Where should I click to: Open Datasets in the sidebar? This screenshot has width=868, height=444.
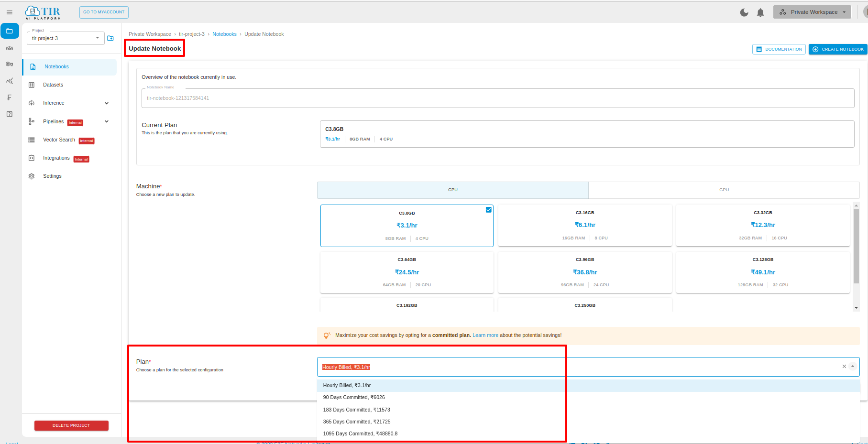69,85
